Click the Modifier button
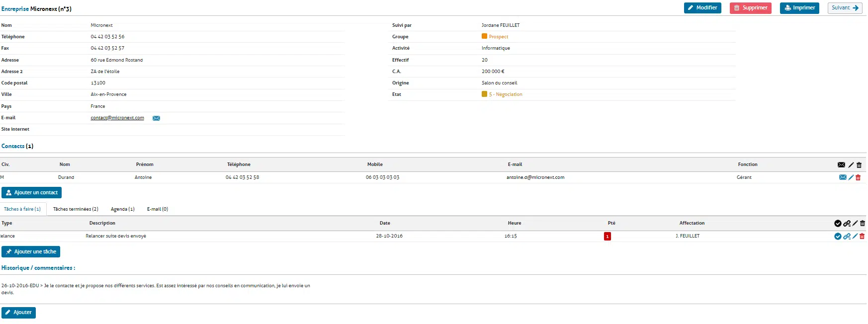The width and height of the screenshot is (868, 324). (702, 8)
